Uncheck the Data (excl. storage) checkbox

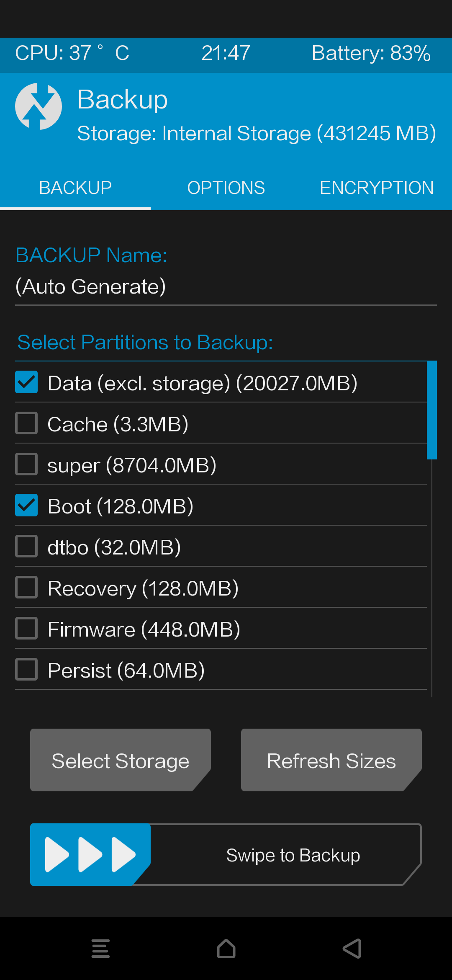26,382
